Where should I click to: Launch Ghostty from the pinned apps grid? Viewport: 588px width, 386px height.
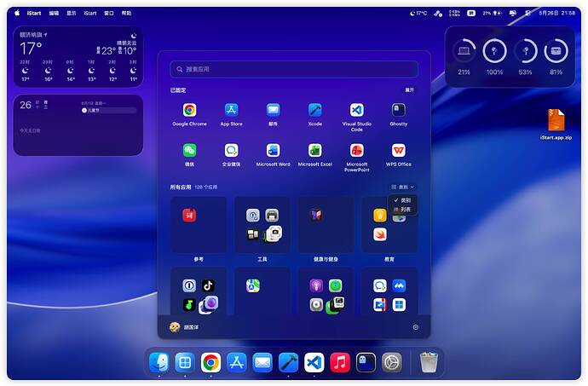(x=398, y=110)
